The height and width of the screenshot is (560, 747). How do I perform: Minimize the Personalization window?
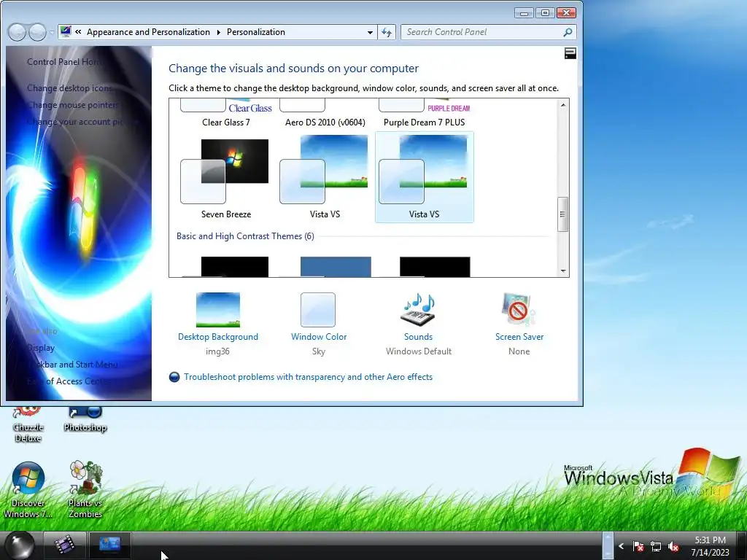[524, 13]
